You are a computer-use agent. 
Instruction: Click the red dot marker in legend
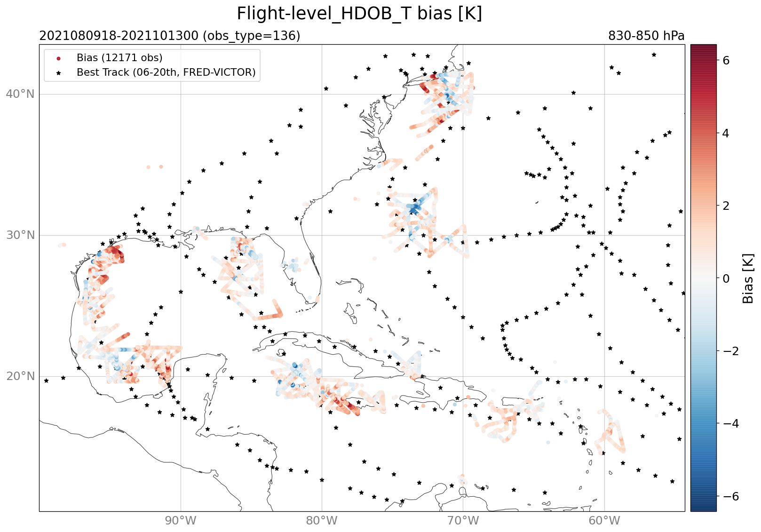point(59,58)
